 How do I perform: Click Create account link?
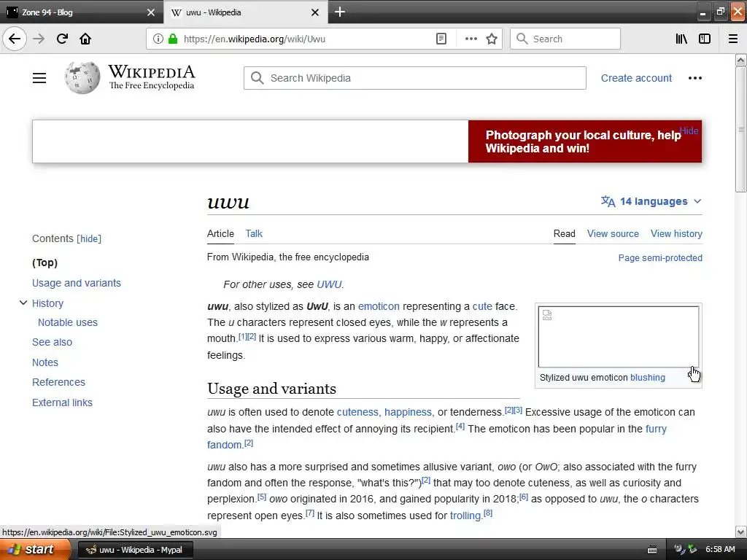click(x=636, y=78)
